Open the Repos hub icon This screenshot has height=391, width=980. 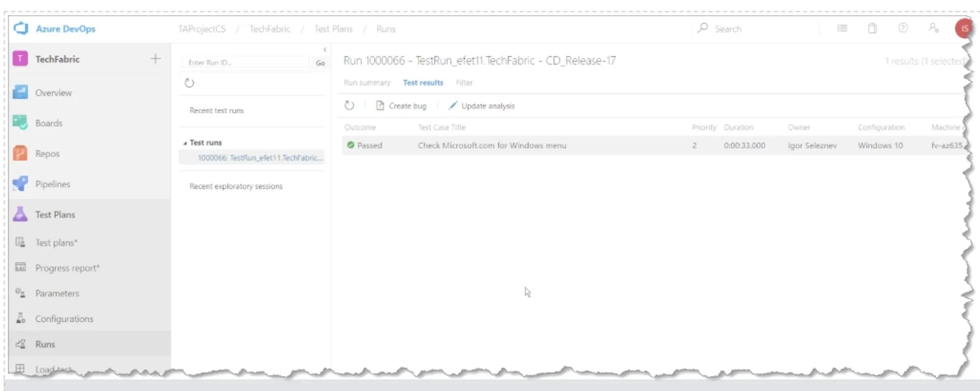[x=20, y=153]
